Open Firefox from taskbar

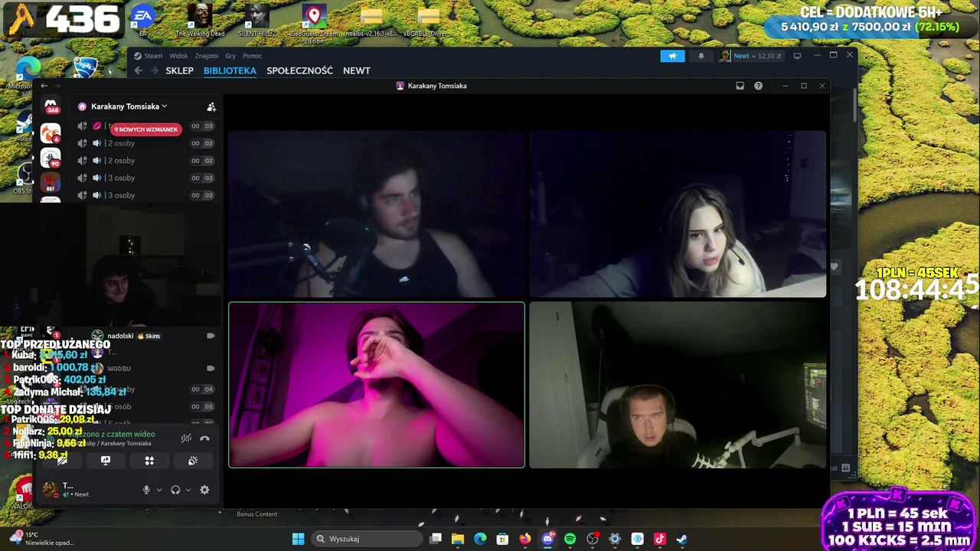coord(524,539)
